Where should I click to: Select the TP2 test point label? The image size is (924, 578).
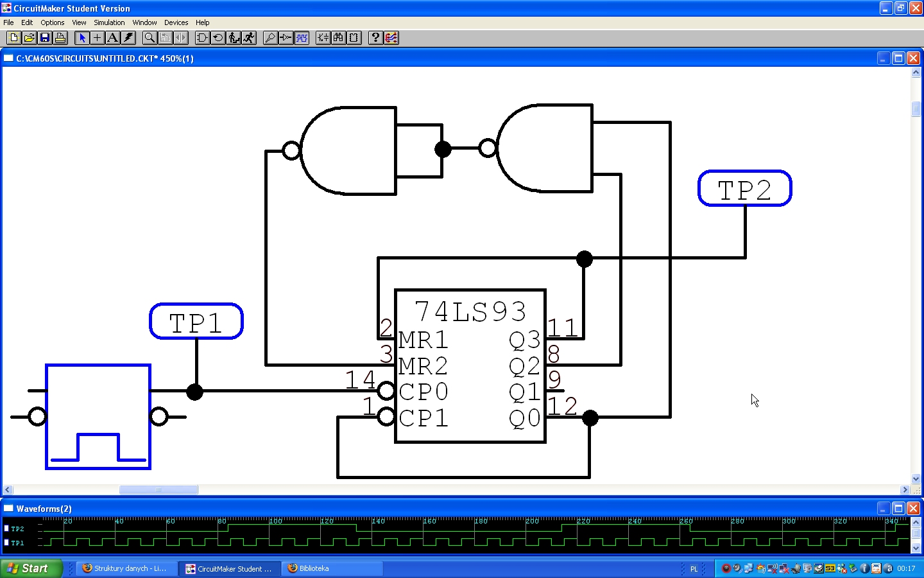(745, 188)
